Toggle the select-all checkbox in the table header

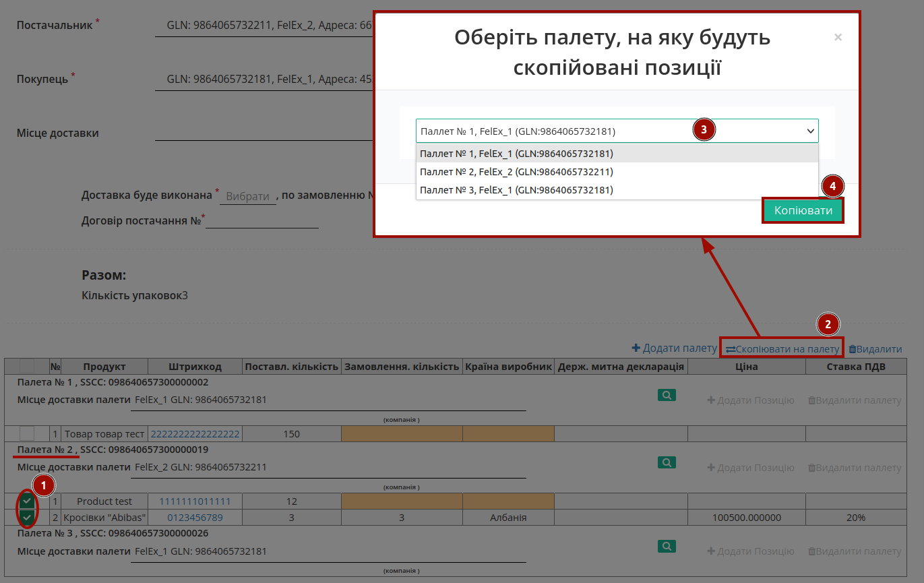pyautogui.click(x=27, y=366)
